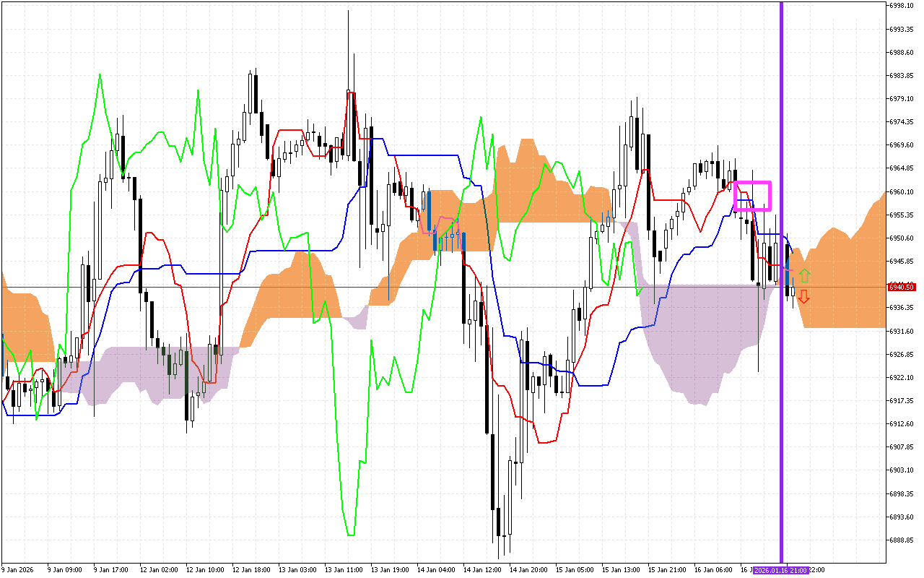924x578 pixels.
Task: Click the 13 Jan 03:00 time label
Action: click(296, 570)
